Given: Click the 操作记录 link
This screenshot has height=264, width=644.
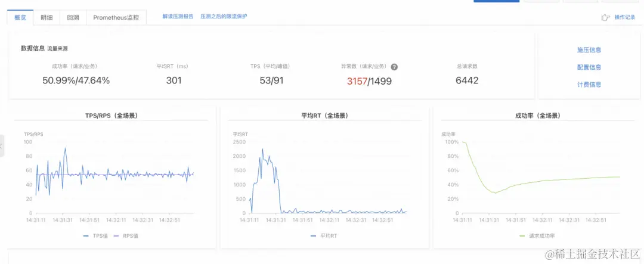Looking at the screenshot, I should tap(625, 17).
